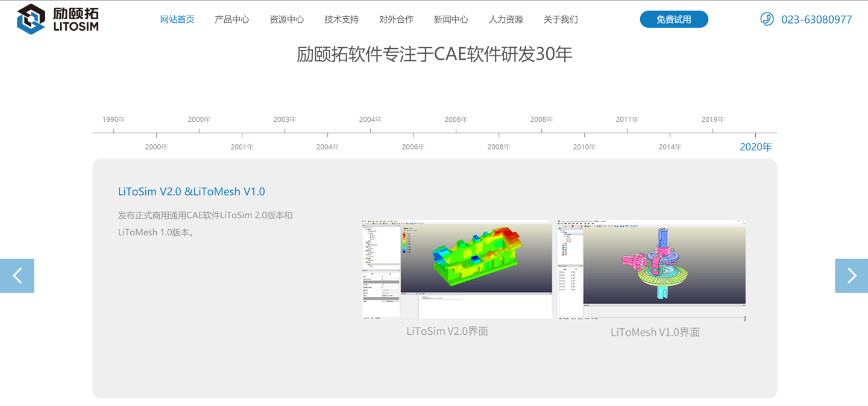Screen dimensions: 868x406
Task: Open the 人力资源 menu item
Action: click(x=505, y=19)
